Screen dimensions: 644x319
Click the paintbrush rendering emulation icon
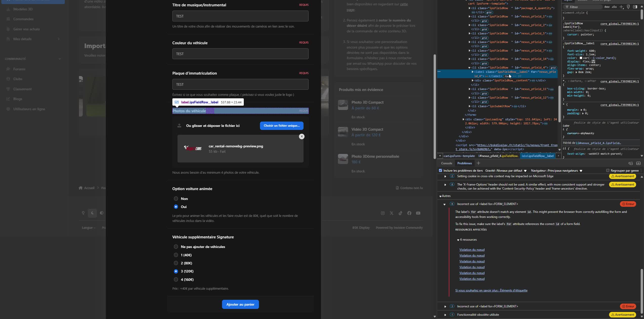(628, 7)
